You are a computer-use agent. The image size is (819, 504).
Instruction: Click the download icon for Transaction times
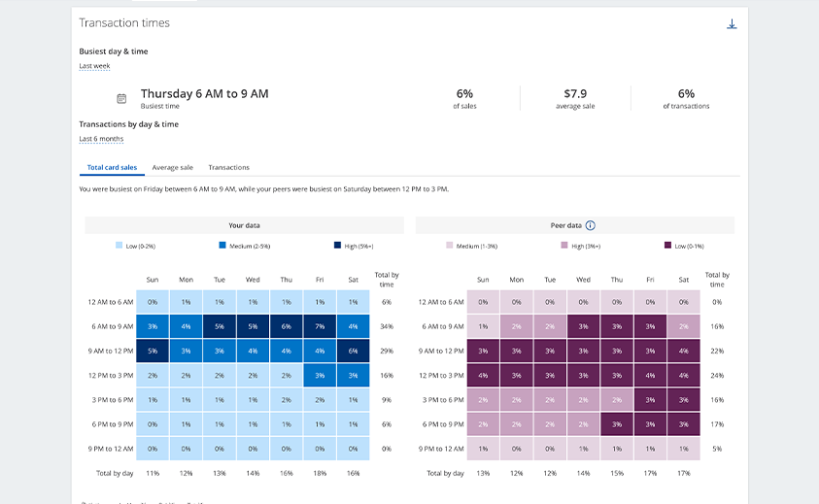732,24
